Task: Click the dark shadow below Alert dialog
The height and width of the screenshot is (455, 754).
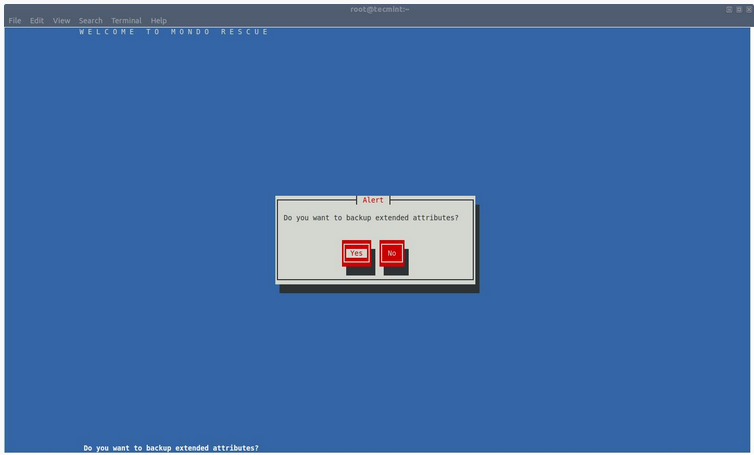Action: point(380,289)
